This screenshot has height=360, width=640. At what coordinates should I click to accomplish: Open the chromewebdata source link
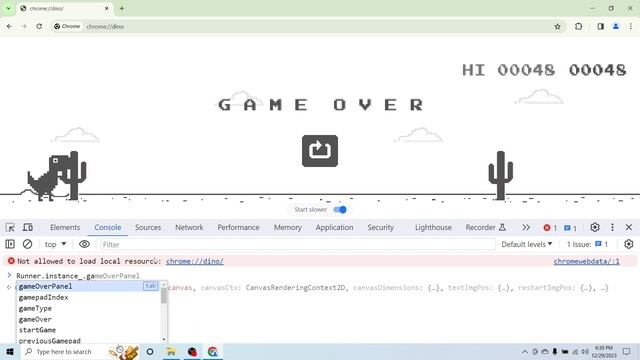click(586, 261)
